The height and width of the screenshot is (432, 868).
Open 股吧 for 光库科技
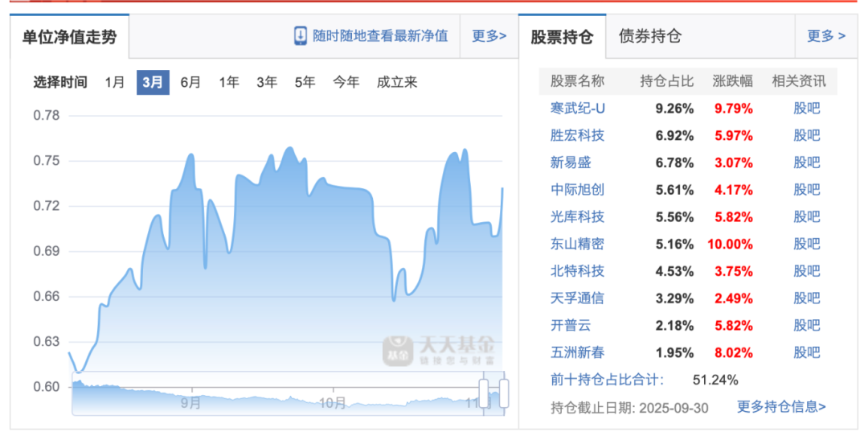(x=807, y=217)
